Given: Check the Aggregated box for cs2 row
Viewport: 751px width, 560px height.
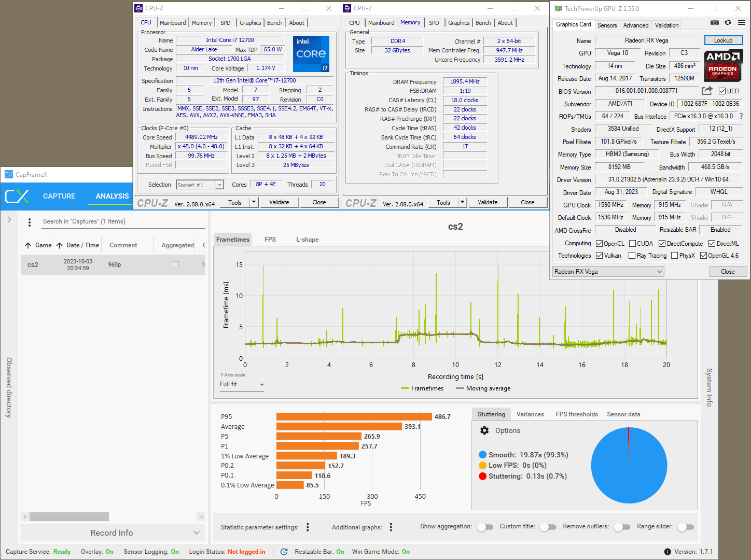Looking at the screenshot, I should 175,264.
